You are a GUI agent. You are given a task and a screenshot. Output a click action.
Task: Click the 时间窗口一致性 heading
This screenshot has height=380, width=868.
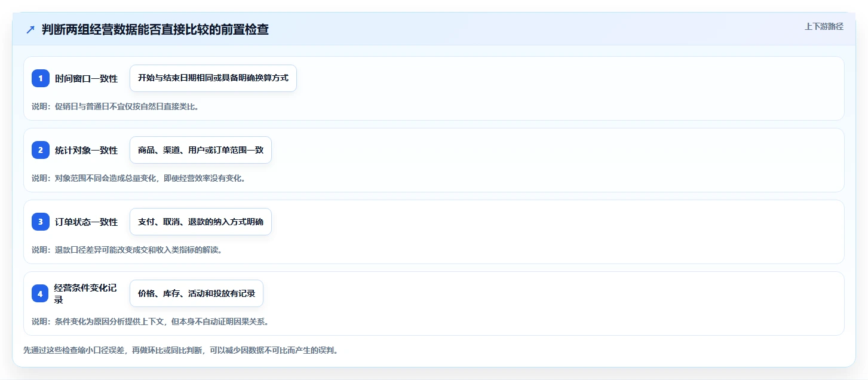tap(87, 78)
